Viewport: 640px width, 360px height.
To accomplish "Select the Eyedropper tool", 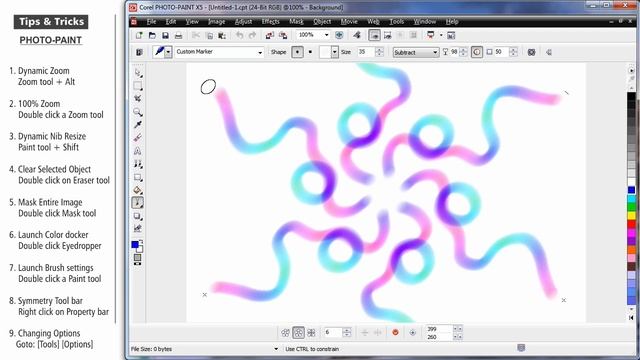I will 138,124.
